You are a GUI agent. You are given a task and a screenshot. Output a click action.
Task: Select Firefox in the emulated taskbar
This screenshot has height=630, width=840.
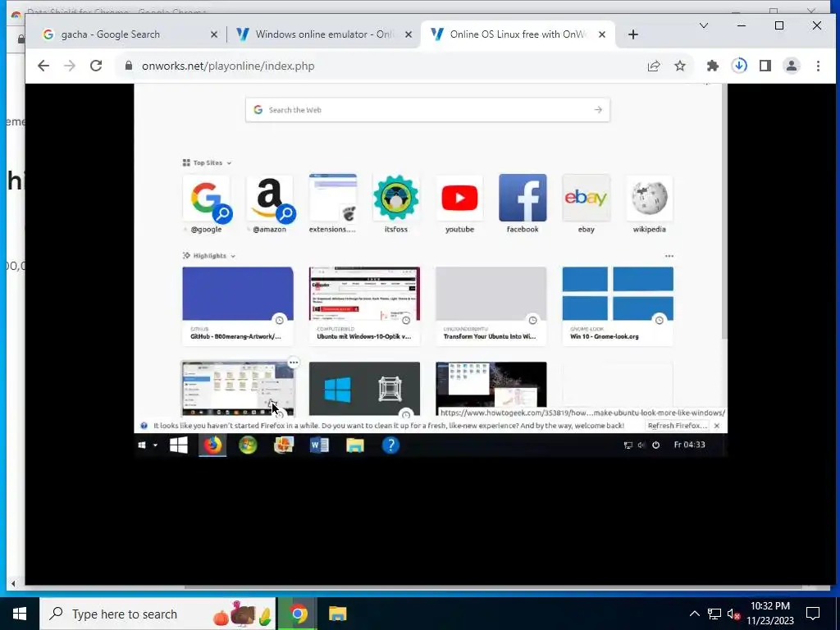point(212,445)
